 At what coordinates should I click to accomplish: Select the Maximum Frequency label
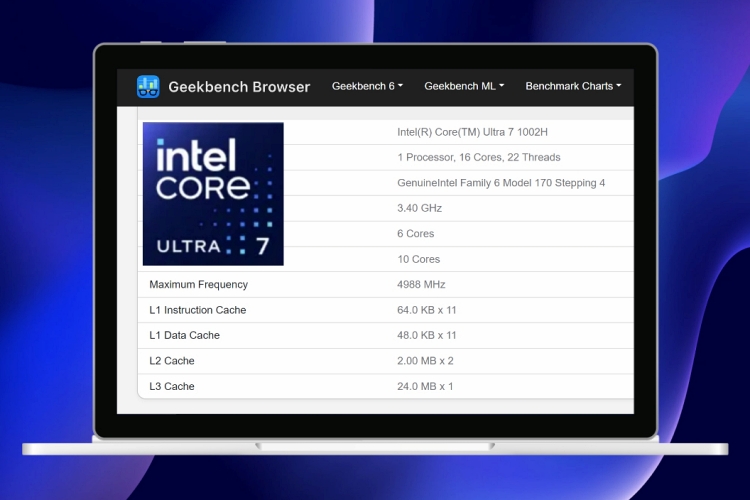[199, 285]
